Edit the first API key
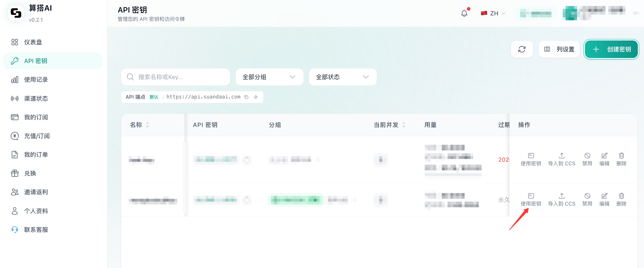The width and height of the screenshot is (644, 268). coord(604,160)
